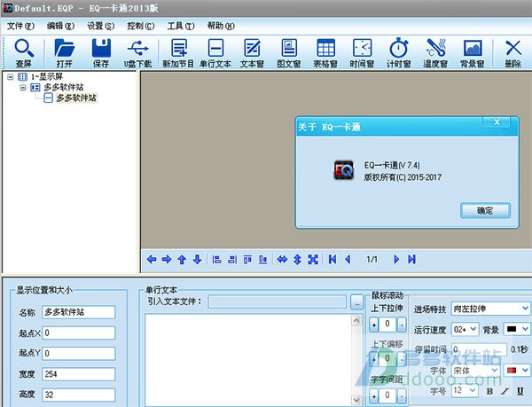The image size is (532, 407).
Task: Open 运行速度 speed dropdown
Action: tap(473, 329)
